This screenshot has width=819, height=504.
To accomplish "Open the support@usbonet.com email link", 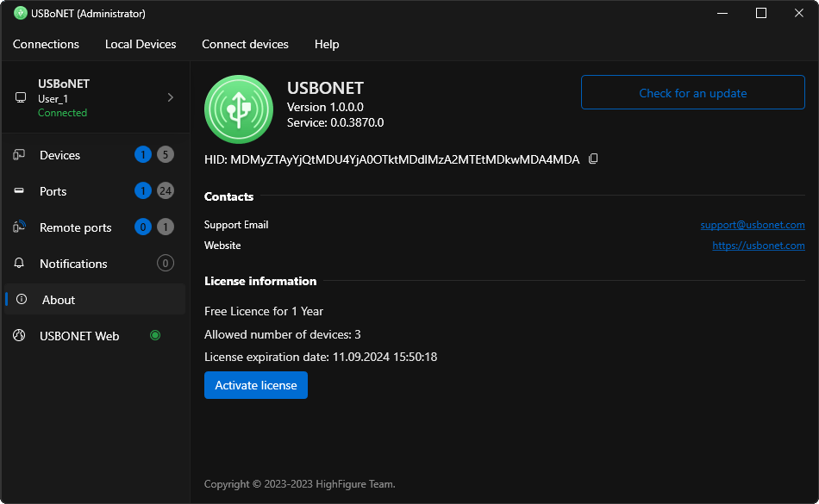I will tap(752, 225).
